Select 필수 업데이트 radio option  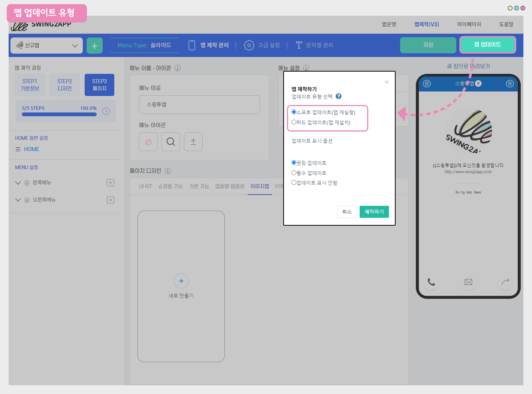tap(294, 173)
